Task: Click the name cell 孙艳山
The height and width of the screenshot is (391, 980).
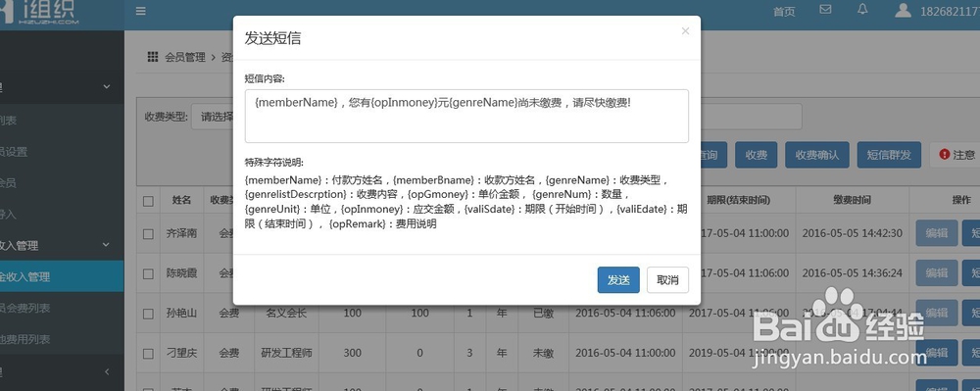Action: click(x=182, y=313)
